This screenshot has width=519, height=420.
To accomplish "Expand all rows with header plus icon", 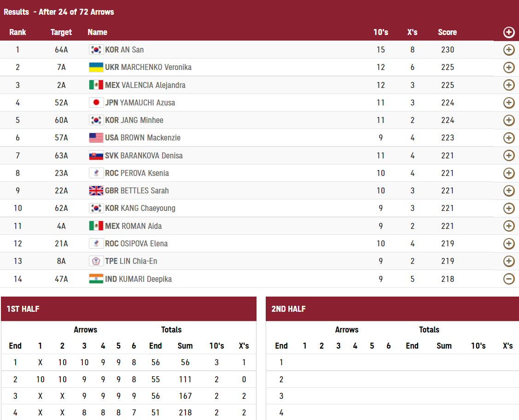I will pyautogui.click(x=509, y=32).
